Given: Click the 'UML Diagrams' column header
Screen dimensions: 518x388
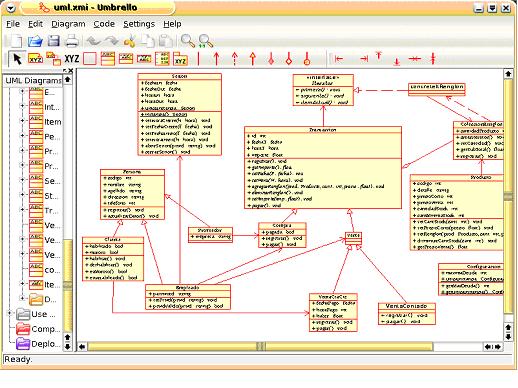Looking at the screenshot, I should click(33, 81).
